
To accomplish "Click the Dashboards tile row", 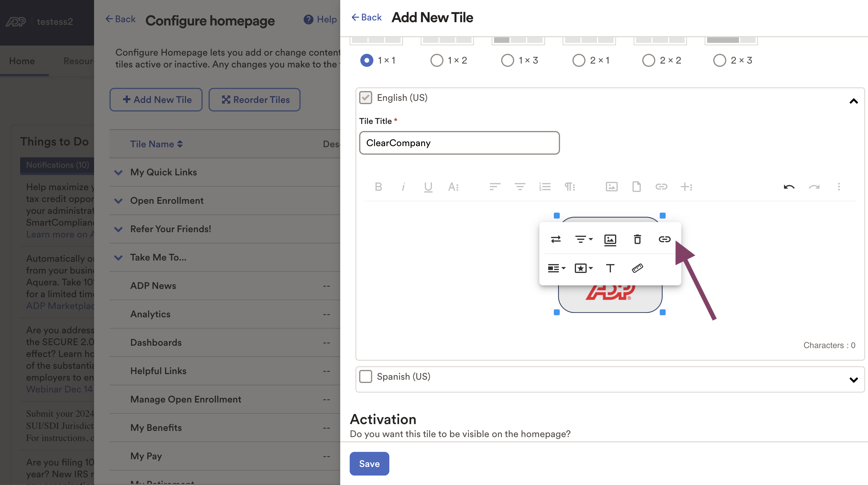I will click(x=225, y=342).
